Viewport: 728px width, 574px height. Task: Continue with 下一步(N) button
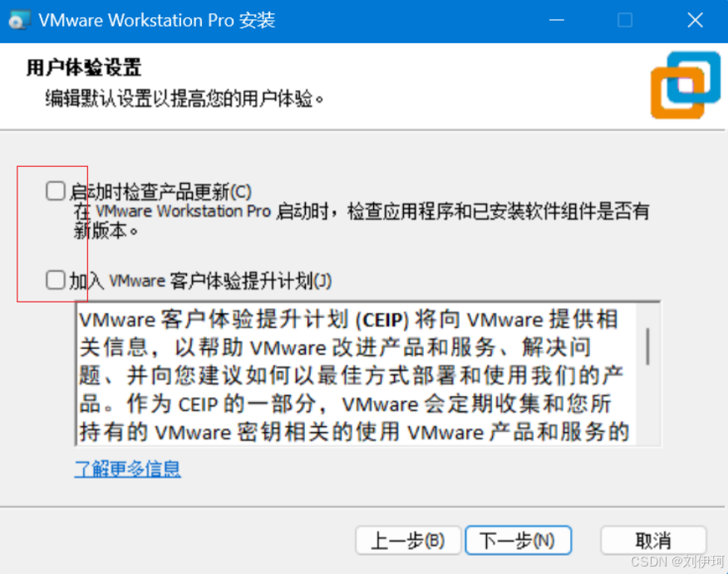(518, 540)
